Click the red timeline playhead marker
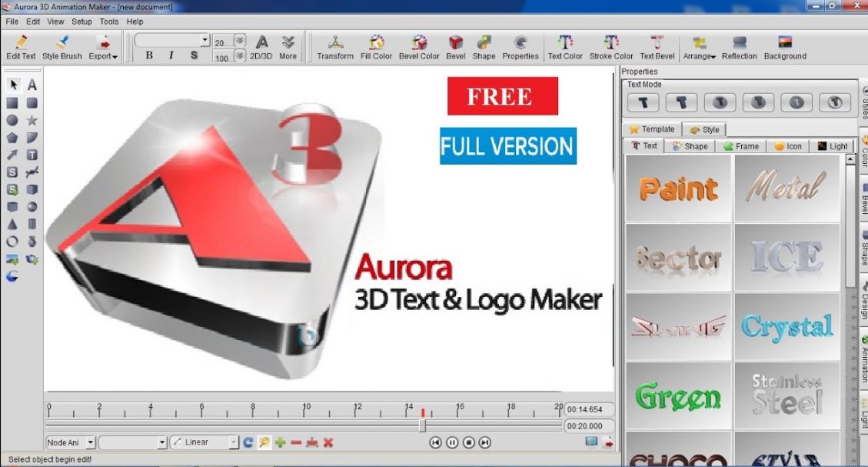Viewport: 868px width, 467px height. click(423, 412)
